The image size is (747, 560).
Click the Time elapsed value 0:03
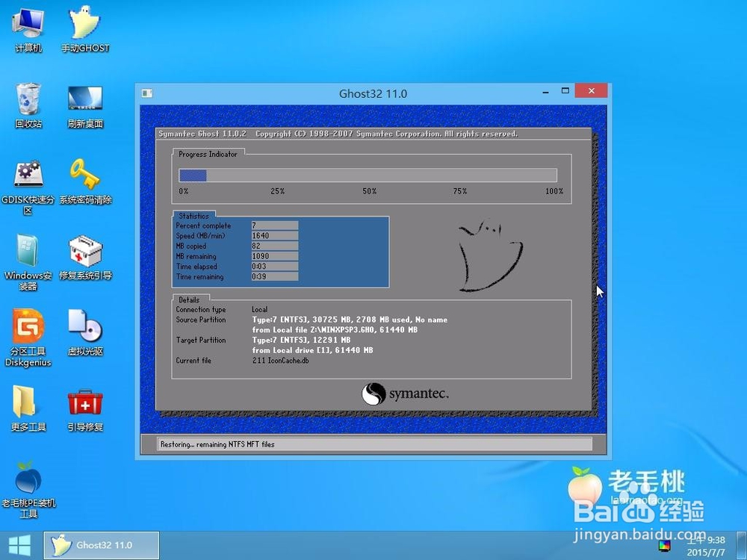[275, 267]
